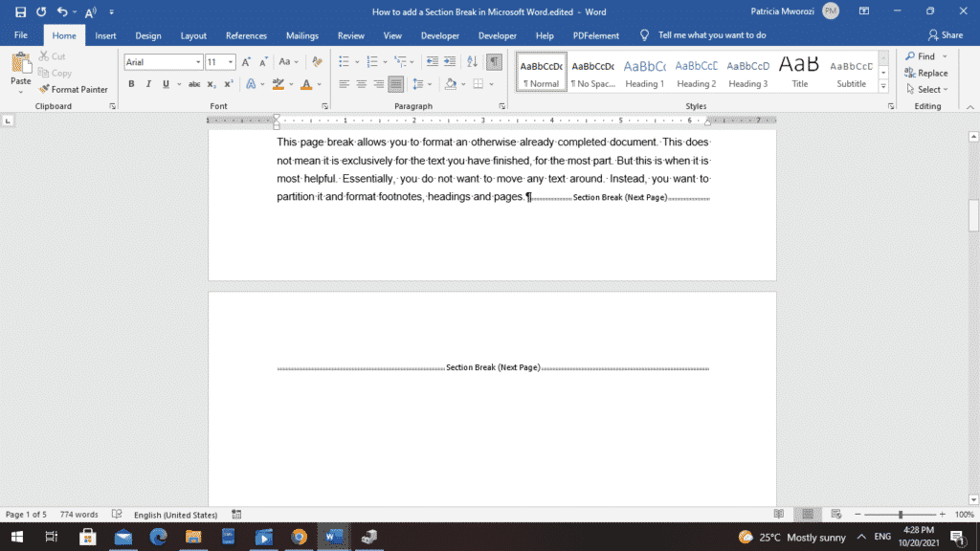Expand the bullets list dropdown
Viewport: 980px width, 551px height.
[357, 62]
